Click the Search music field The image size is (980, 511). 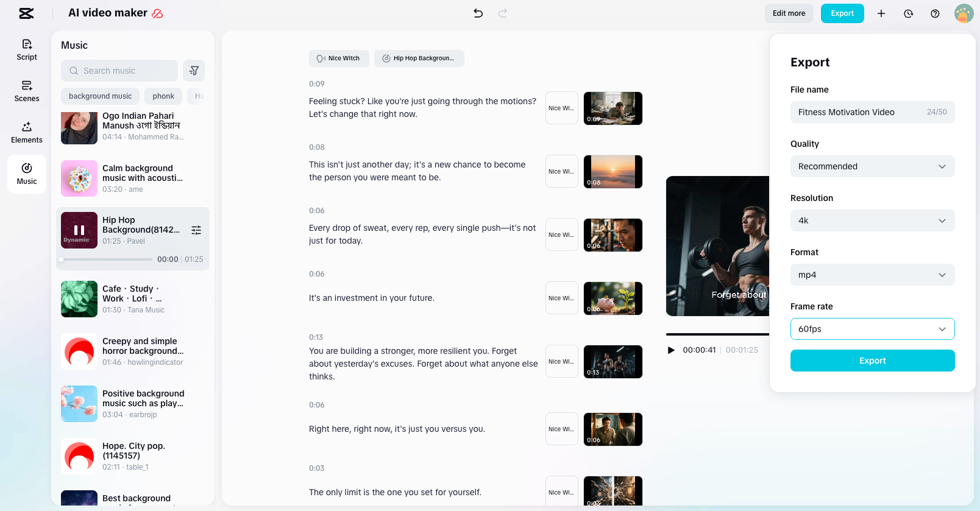119,71
